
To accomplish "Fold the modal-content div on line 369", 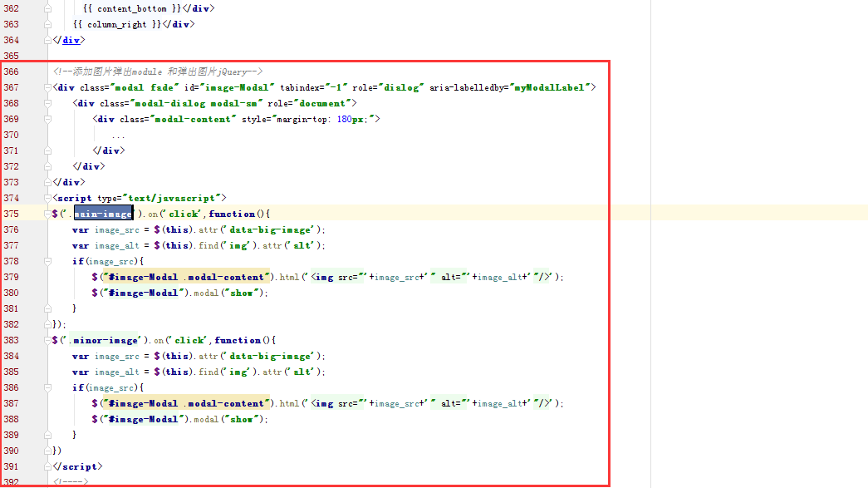I will [47, 119].
